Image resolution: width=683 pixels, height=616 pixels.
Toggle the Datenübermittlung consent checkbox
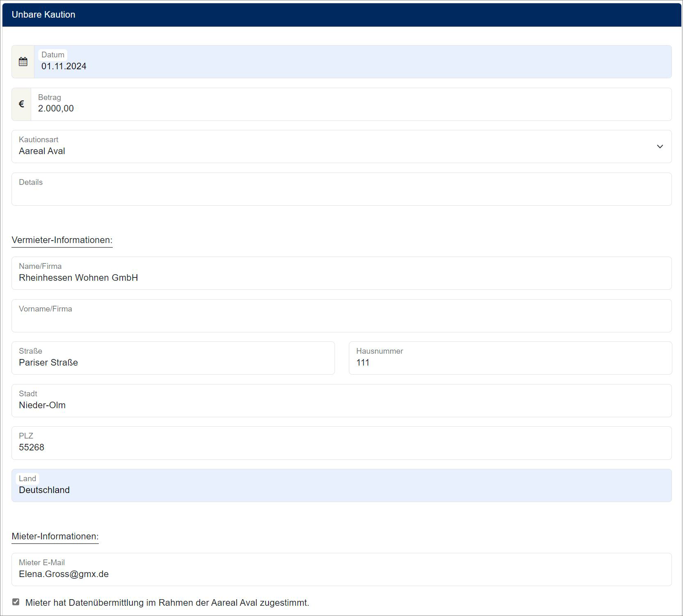pos(16,602)
